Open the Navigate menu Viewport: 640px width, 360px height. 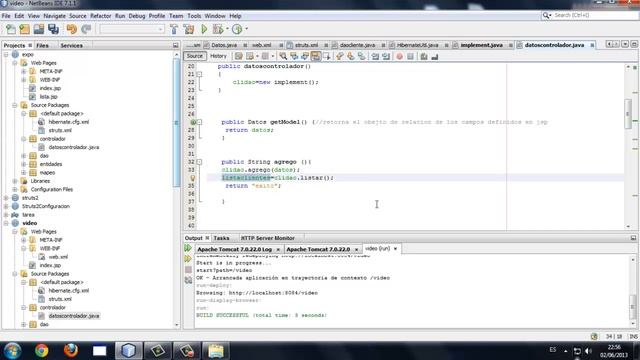[x=54, y=16]
